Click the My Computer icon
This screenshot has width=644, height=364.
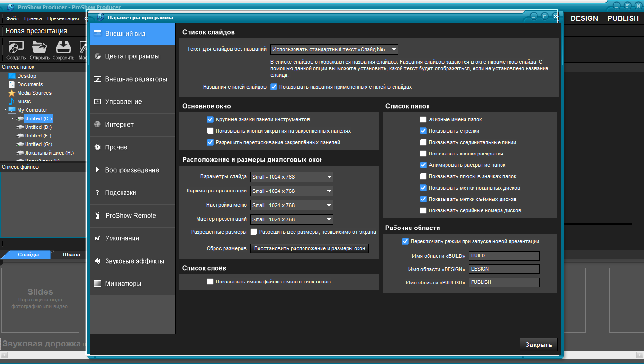[x=12, y=110]
